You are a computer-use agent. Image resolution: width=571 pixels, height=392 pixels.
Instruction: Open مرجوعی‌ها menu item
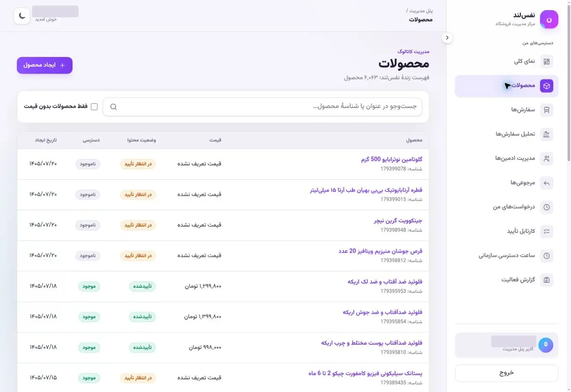[506, 183]
